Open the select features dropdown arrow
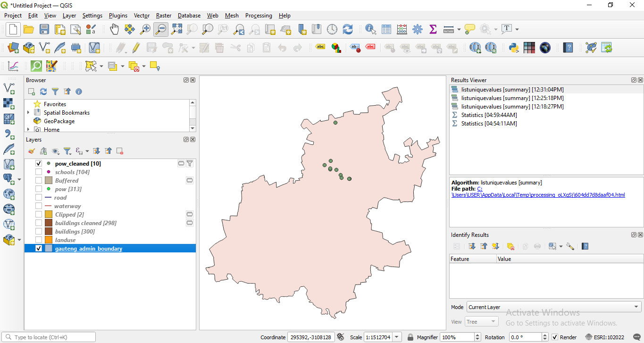This screenshot has height=343, width=644. tap(101, 67)
